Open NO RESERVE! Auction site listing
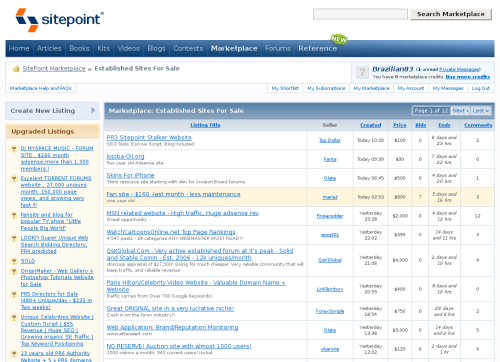This screenshot has height=362, width=500. coord(179,346)
